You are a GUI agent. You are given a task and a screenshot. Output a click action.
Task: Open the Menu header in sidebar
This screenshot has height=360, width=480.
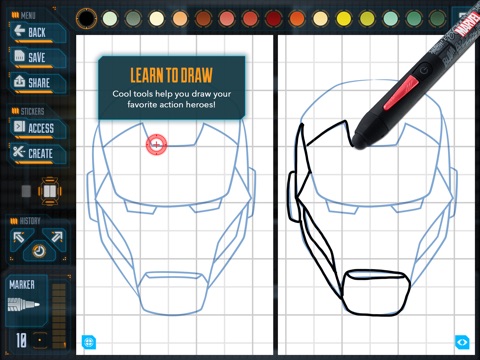coord(24,15)
